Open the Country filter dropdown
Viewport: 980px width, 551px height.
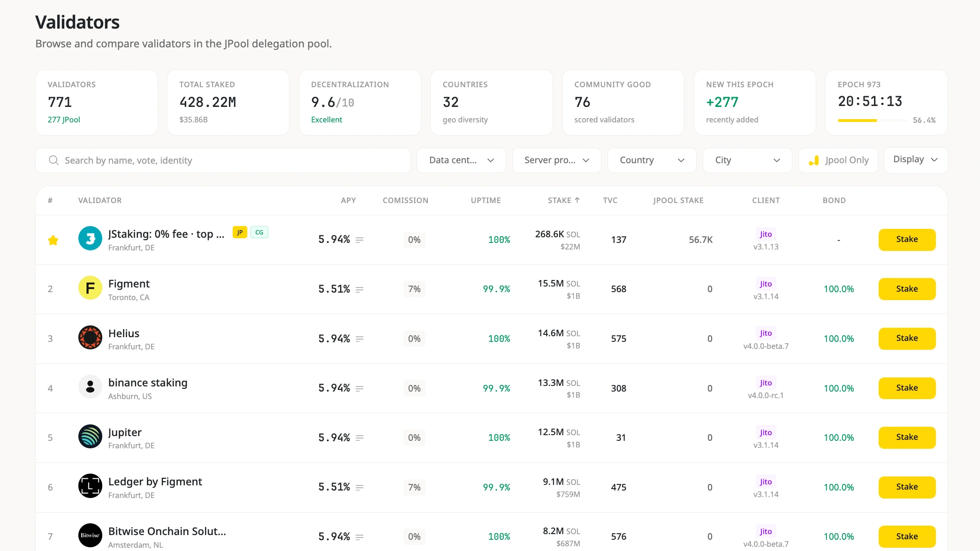pos(652,160)
